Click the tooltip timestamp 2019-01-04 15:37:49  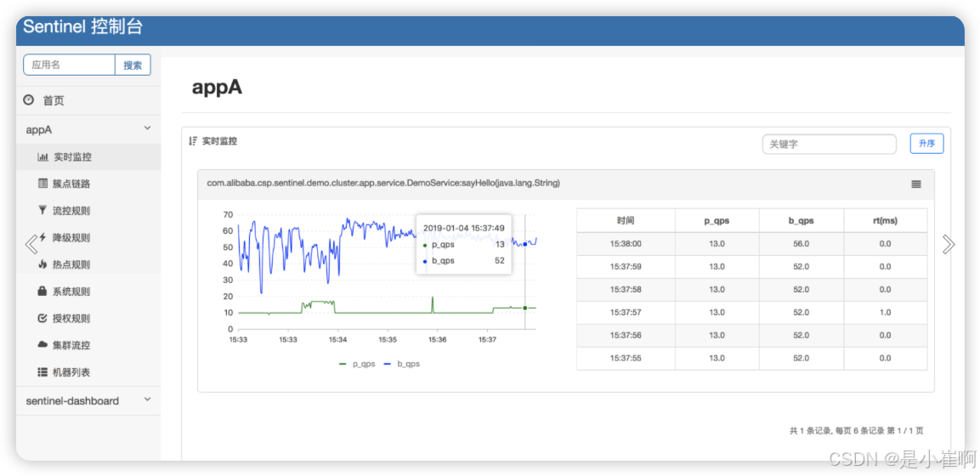[464, 228]
